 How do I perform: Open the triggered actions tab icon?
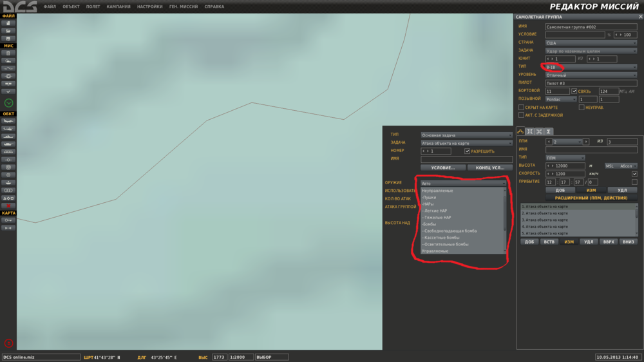coord(539,131)
